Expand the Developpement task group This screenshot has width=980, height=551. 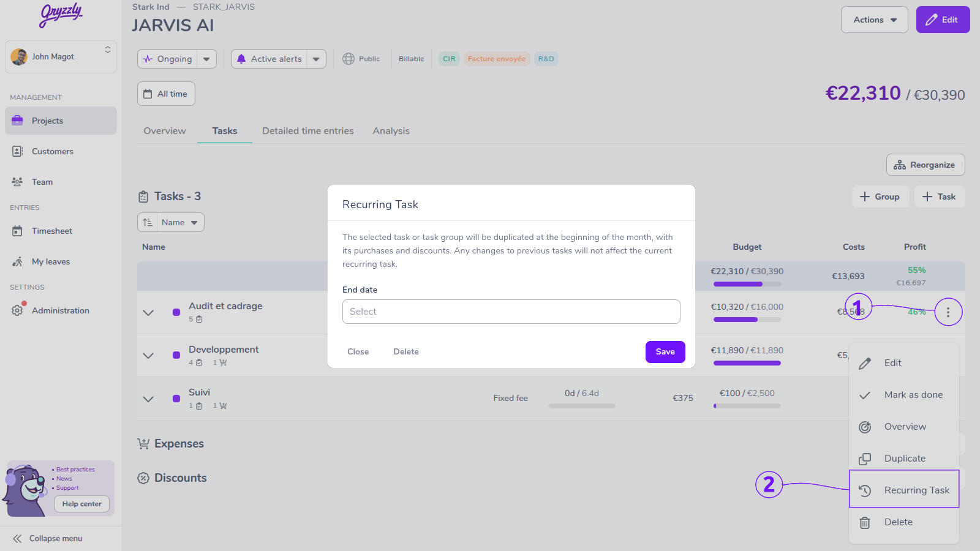148,356
